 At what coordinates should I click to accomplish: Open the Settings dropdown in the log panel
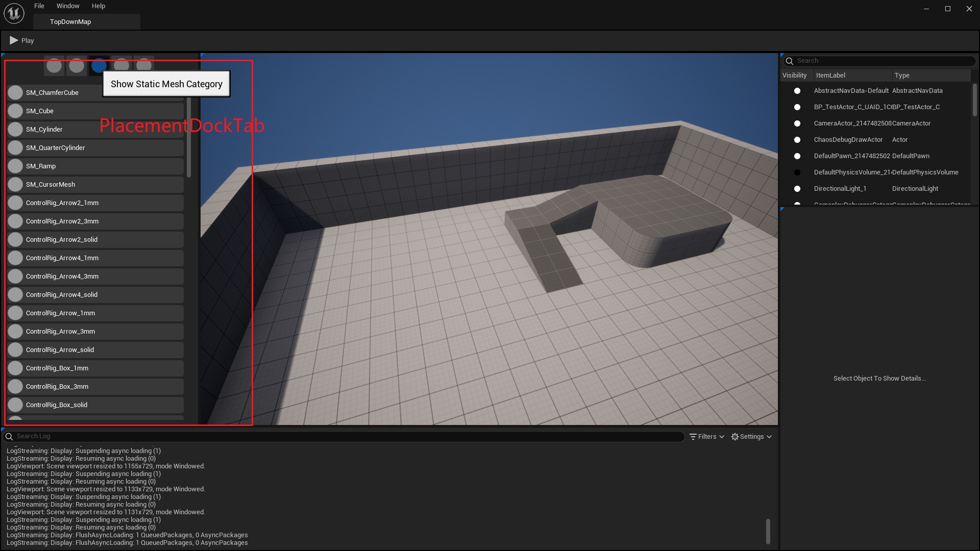[x=750, y=436]
